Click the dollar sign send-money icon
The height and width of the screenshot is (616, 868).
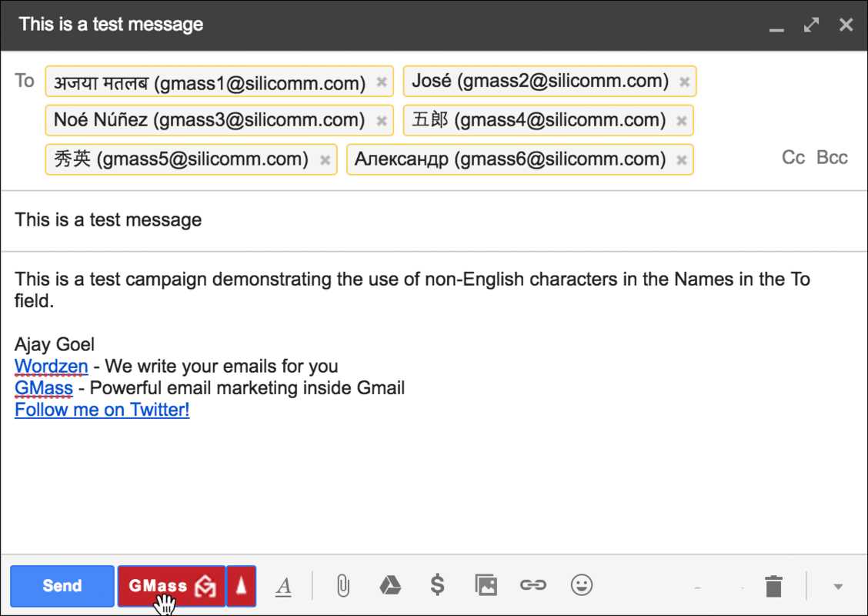point(438,585)
